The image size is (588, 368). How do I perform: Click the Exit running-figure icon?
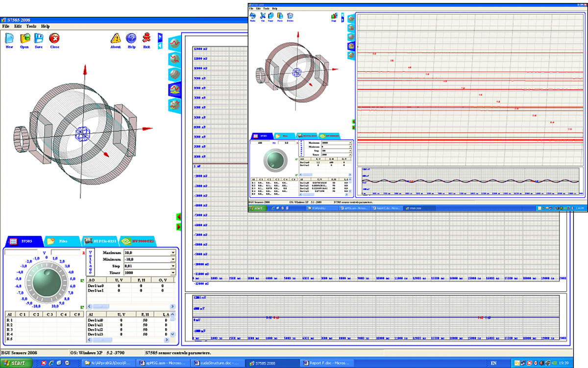pos(146,39)
